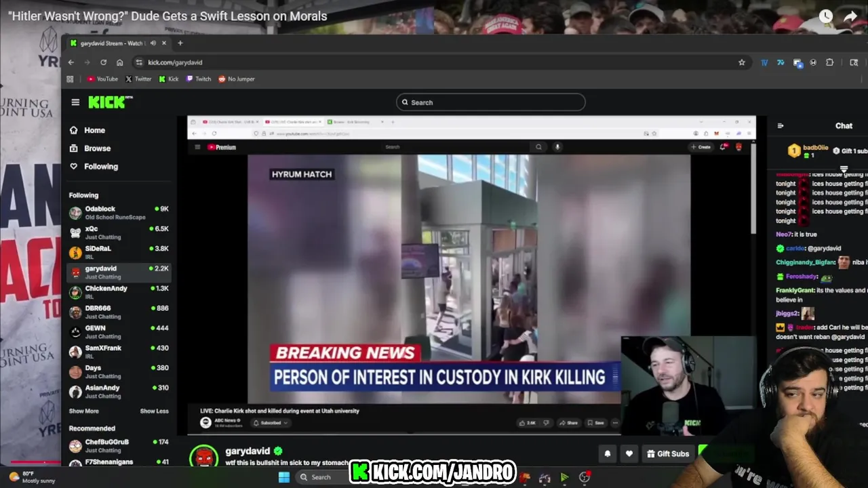Open the Odablock channel
The height and width of the screenshot is (488, 868).
[119, 213]
